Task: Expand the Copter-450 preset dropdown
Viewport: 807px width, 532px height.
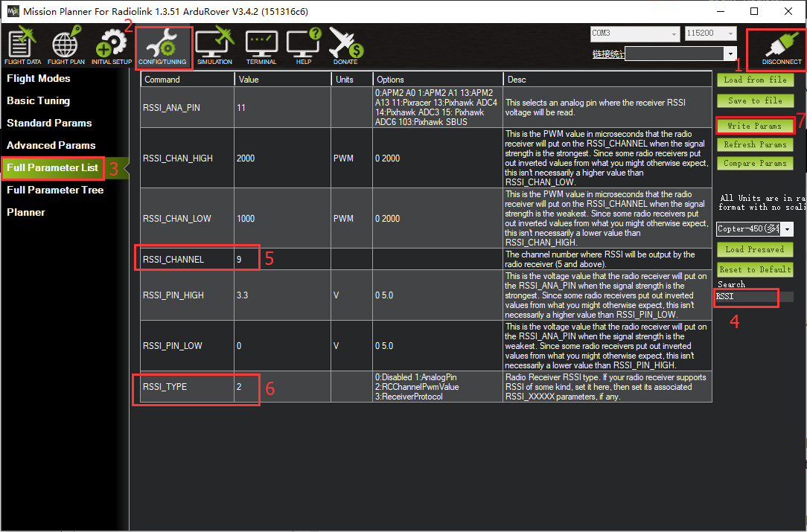Action: click(755, 229)
